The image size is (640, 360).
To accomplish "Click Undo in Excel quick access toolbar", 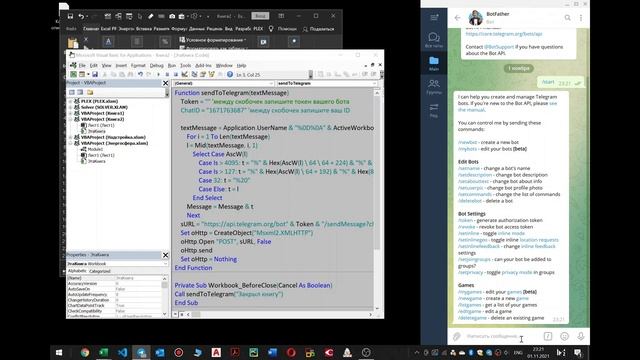I will pyautogui.click(x=81, y=16).
